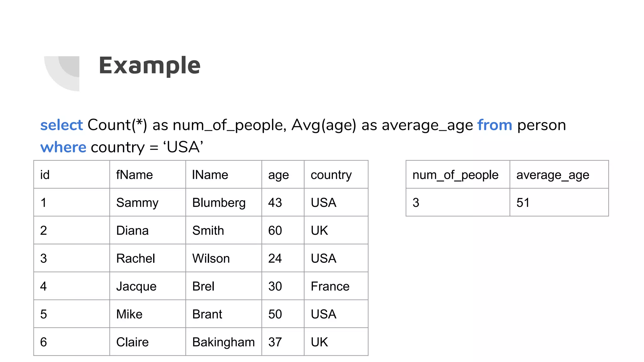Click the "country" column header cell
Image resolution: width=644 pixels, height=362 pixels.
331,175
